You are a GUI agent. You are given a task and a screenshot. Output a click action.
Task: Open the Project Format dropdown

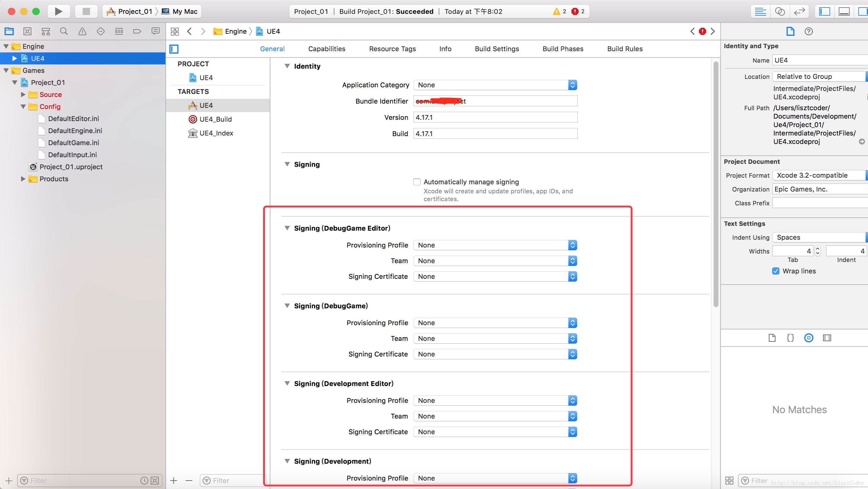click(820, 175)
